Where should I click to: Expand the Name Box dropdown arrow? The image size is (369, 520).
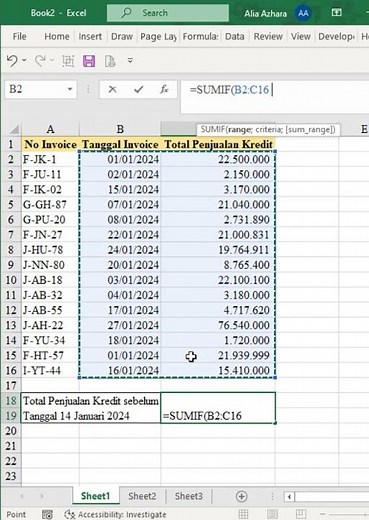pos(70,89)
